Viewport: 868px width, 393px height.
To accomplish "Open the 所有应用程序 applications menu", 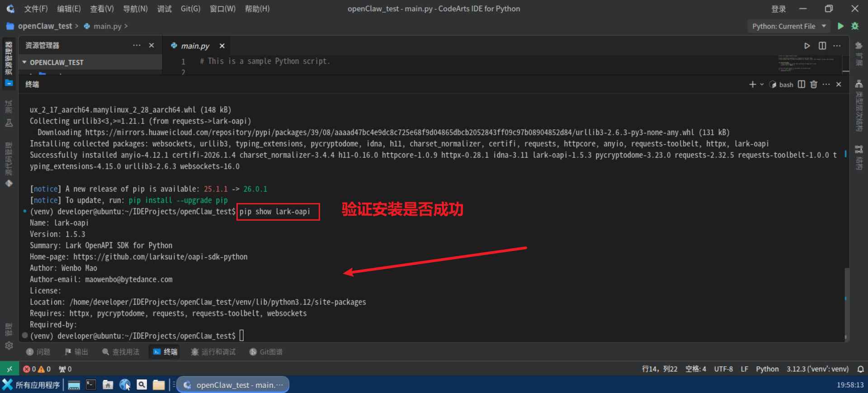I will point(31,385).
